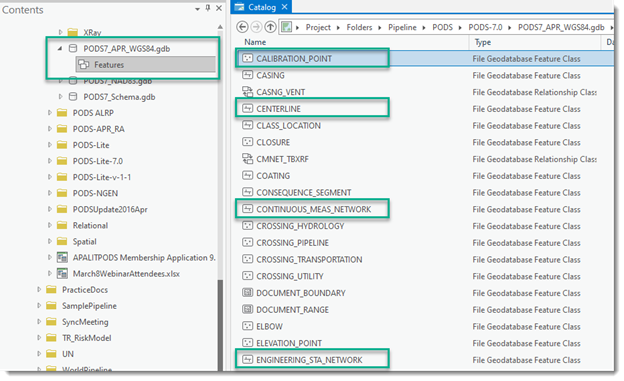Select the CMNET_TBXRF row text
The width and height of the screenshot is (624, 381).
point(282,158)
